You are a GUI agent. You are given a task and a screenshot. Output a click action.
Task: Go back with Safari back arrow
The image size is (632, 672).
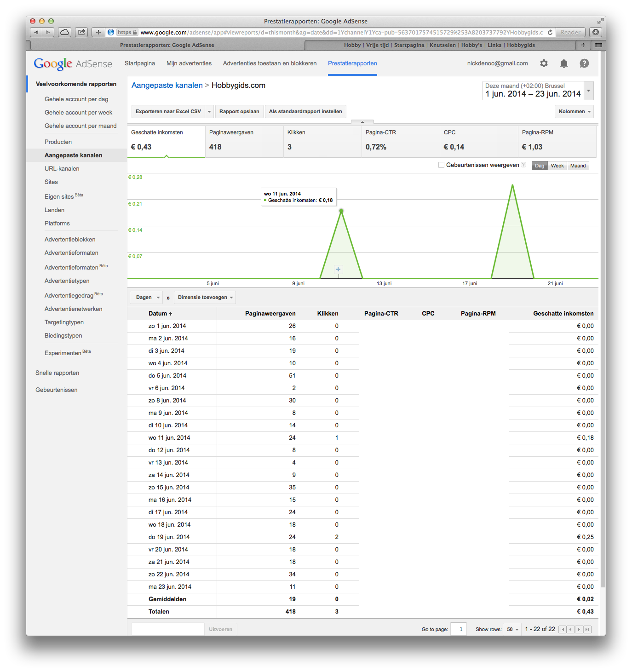click(x=36, y=32)
